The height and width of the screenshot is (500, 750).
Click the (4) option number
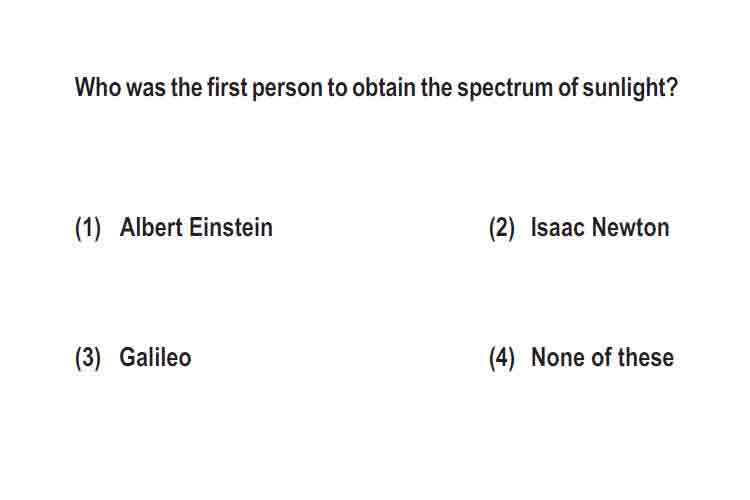[502, 358]
